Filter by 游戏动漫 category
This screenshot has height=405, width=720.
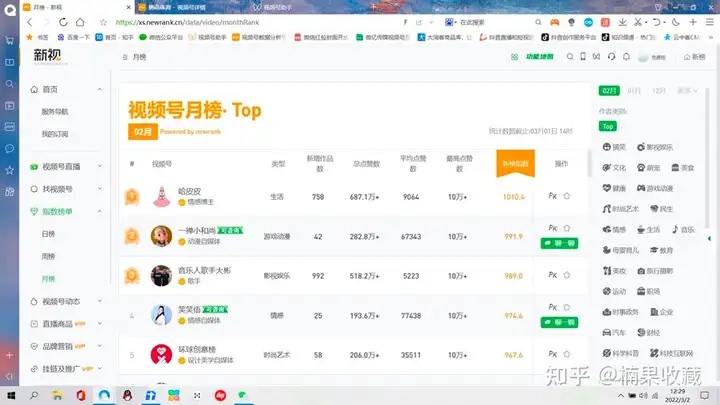(655, 188)
